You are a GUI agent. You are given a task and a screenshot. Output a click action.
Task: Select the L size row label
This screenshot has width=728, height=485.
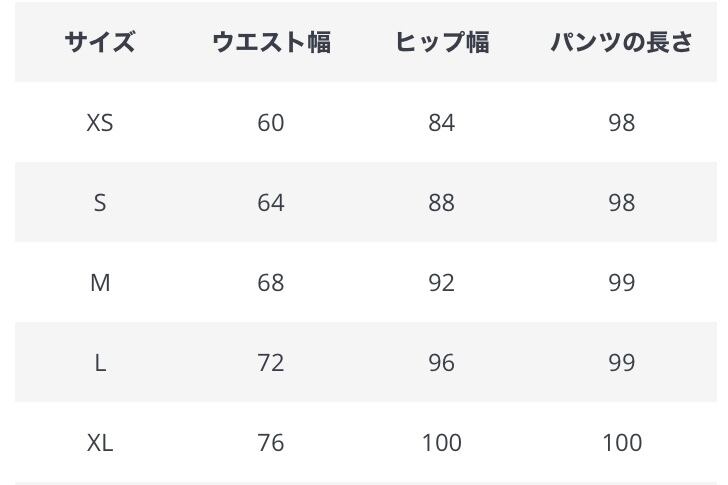[100, 363]
